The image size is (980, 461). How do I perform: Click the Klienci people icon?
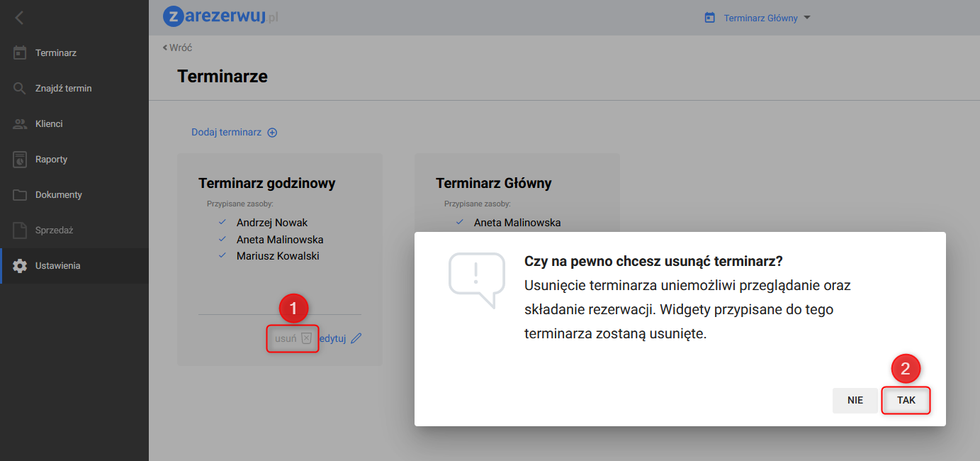(20, 124)
